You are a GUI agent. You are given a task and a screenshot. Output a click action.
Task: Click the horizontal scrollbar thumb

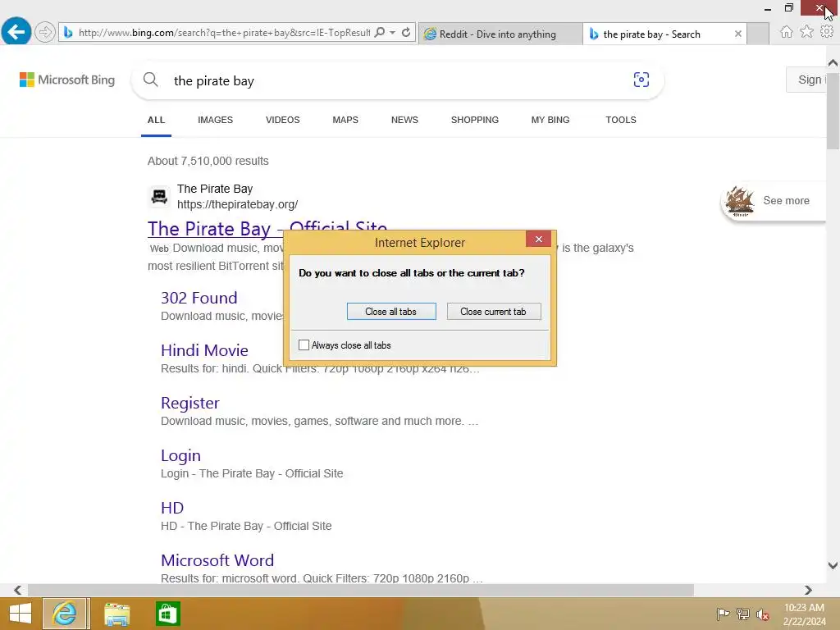tap(361, 590)
